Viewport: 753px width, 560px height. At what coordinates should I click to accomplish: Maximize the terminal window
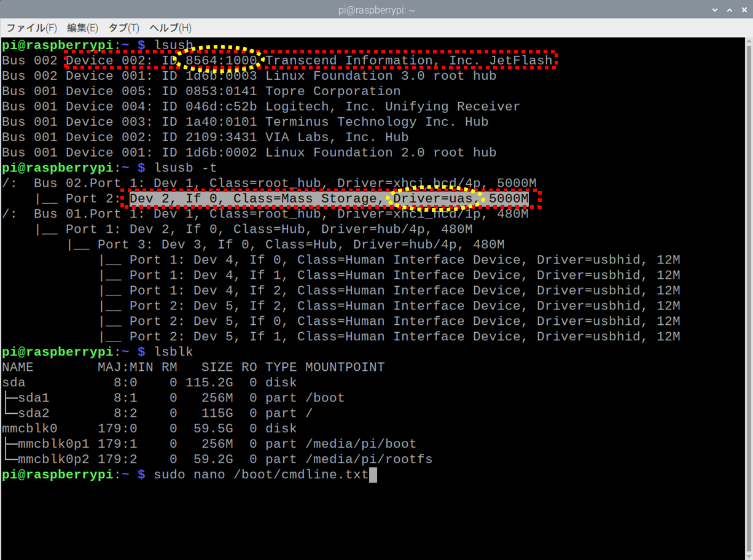pos(730,10)
